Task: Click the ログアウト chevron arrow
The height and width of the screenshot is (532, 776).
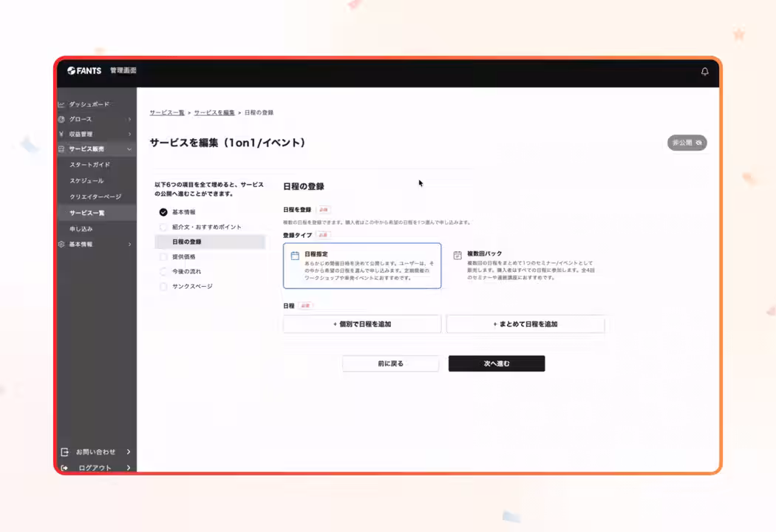Action: point(128,468)
